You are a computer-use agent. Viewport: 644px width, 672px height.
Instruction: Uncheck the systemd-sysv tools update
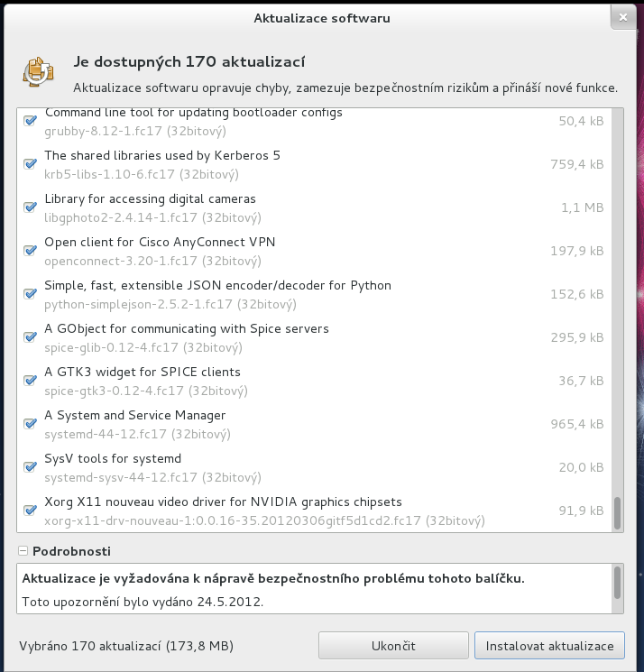coord(30,467)
